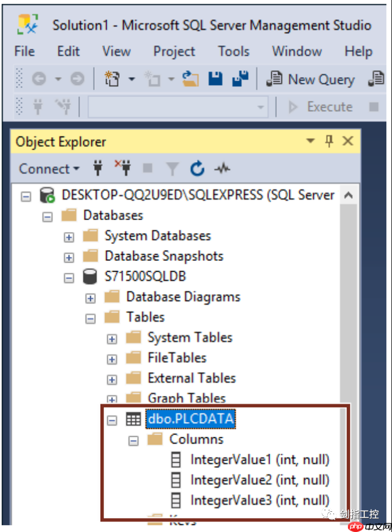Collapse the DESKTOP-QQ2U9ED\SQLEXPRESS server node
Image resolution: width=392 pixels, height=532 pixels.
pos(26,197)
